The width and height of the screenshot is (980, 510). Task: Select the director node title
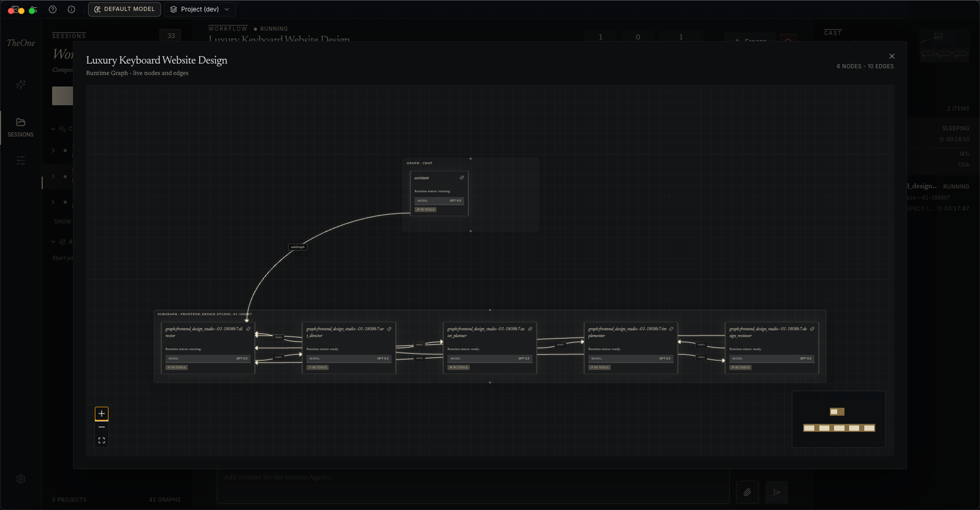pyautogui.click(x=204, y=332)
